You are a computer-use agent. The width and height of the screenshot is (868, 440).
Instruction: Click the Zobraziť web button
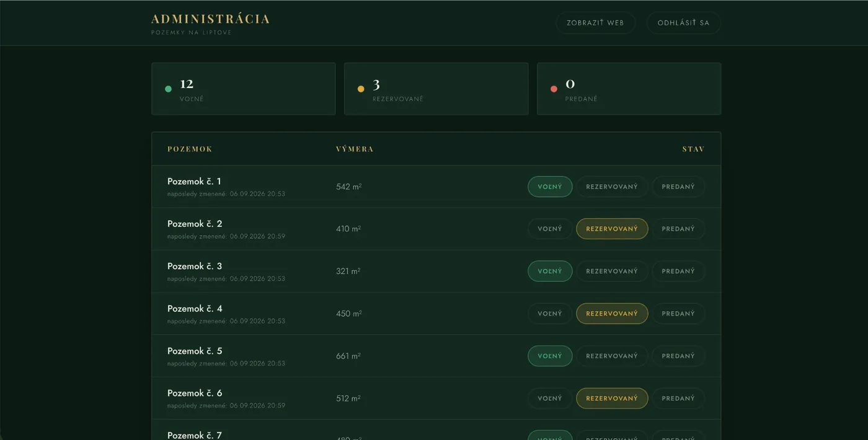point(595,23)
